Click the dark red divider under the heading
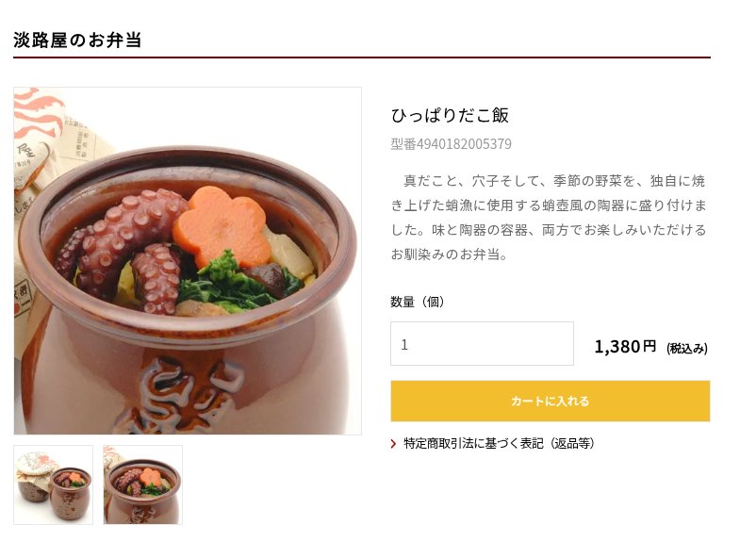This screenshot has height=558, width=756. tap(362, 57)
